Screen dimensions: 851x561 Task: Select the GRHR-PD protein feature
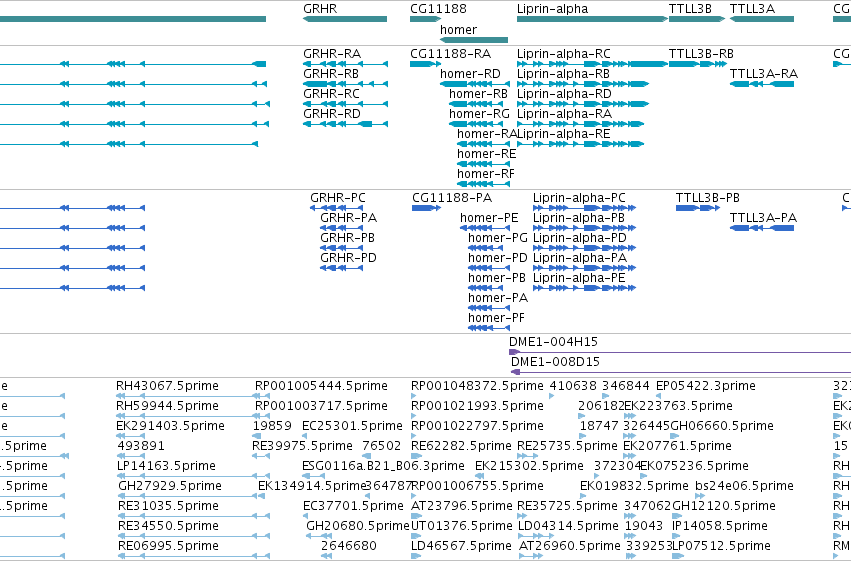[341, 268]
